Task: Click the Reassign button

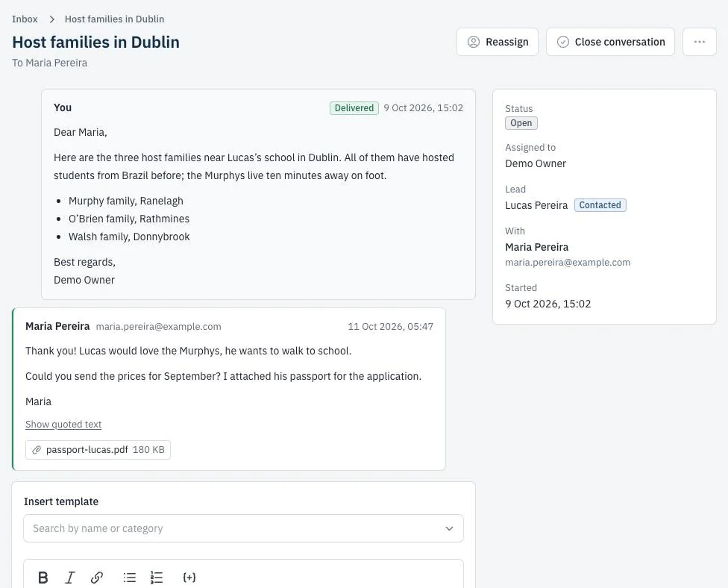Action: tap(498, 42)
